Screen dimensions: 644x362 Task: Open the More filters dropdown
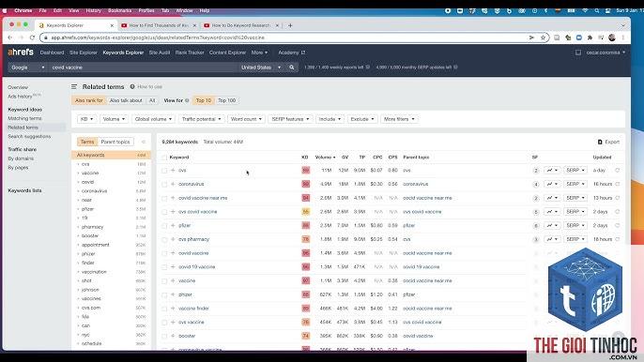point(399,119)
